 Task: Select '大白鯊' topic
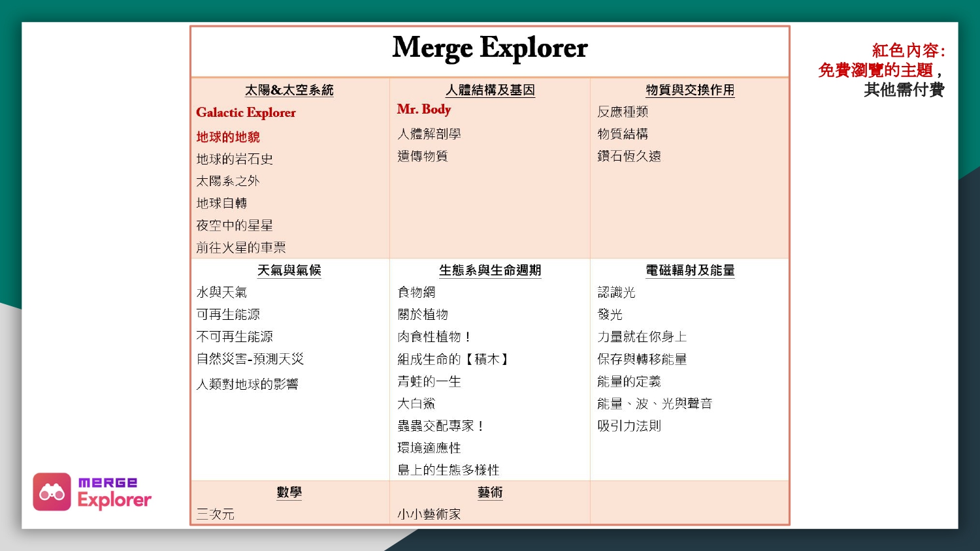tap(416, 404)
